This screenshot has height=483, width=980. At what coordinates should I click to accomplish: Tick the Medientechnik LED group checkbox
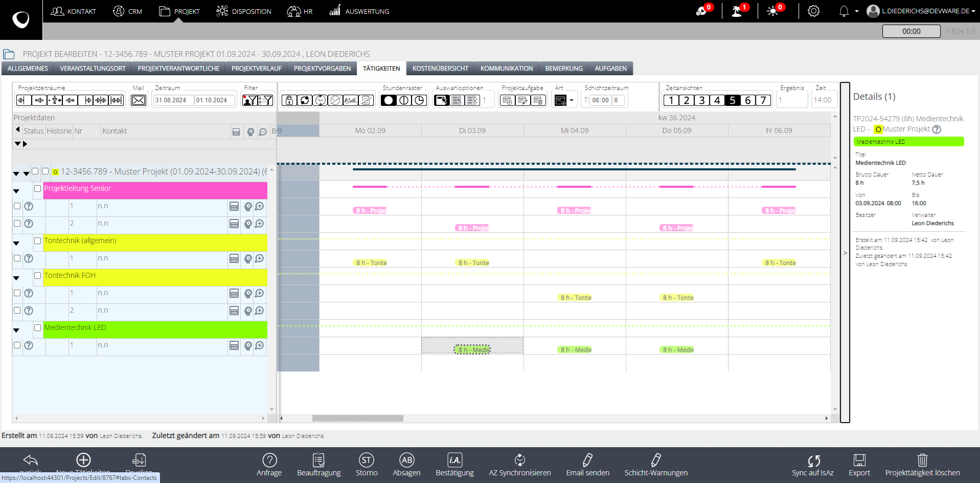(x=37, y=327)
